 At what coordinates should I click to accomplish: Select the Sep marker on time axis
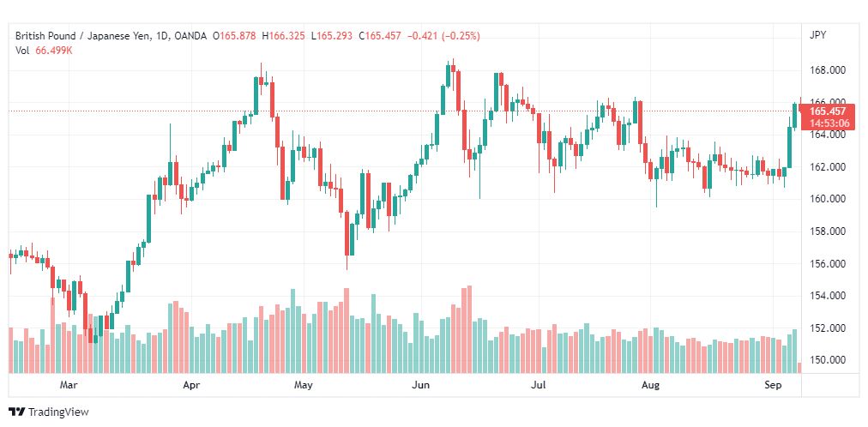coord(773,384)
